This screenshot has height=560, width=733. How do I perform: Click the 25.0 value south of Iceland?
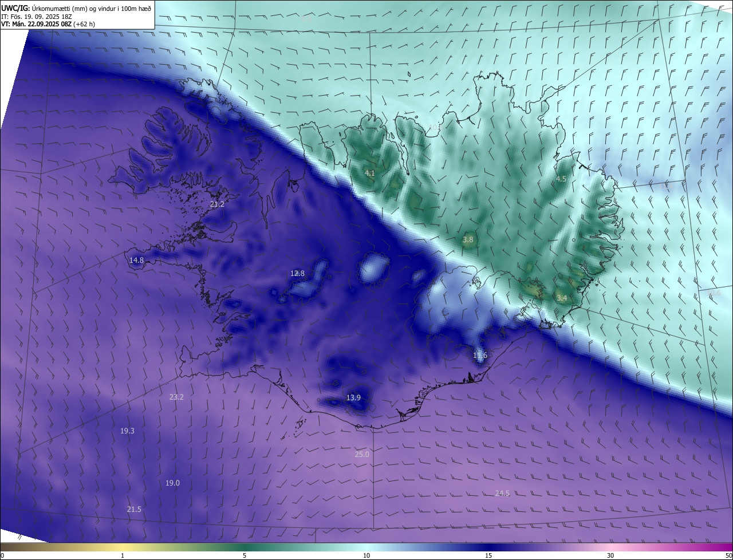(362, 455)
